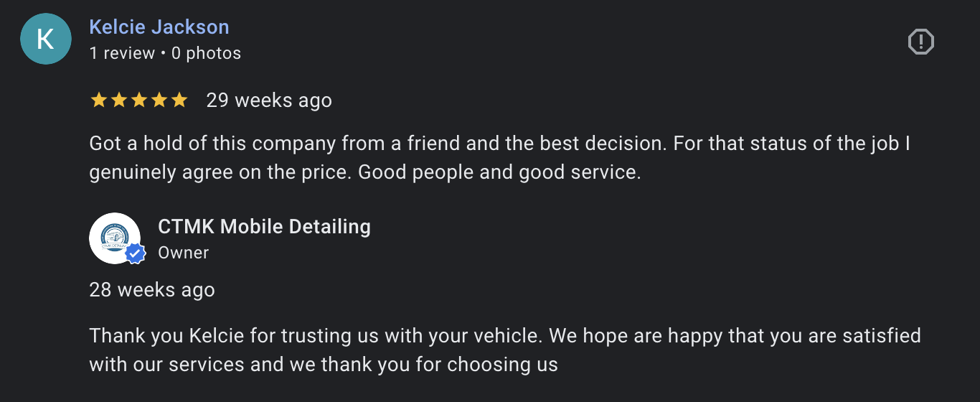Click the third gold rating star
The width and height of the screenshot is (980, 402).
tap(138, 100)
